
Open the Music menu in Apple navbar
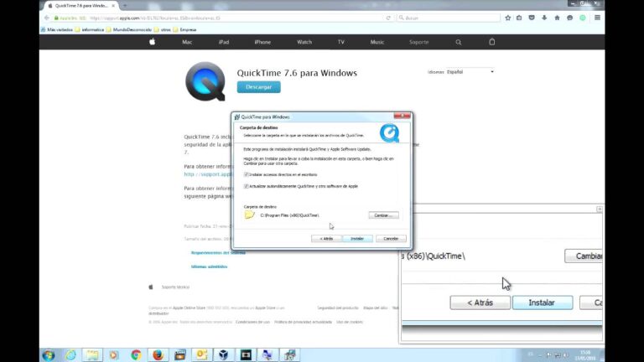click(x=377, y=42)
